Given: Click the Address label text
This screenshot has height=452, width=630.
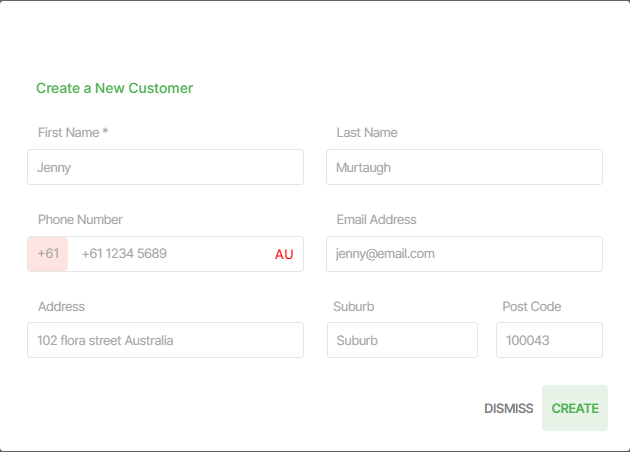Looking at the screenshot, I should click(61, 307).
